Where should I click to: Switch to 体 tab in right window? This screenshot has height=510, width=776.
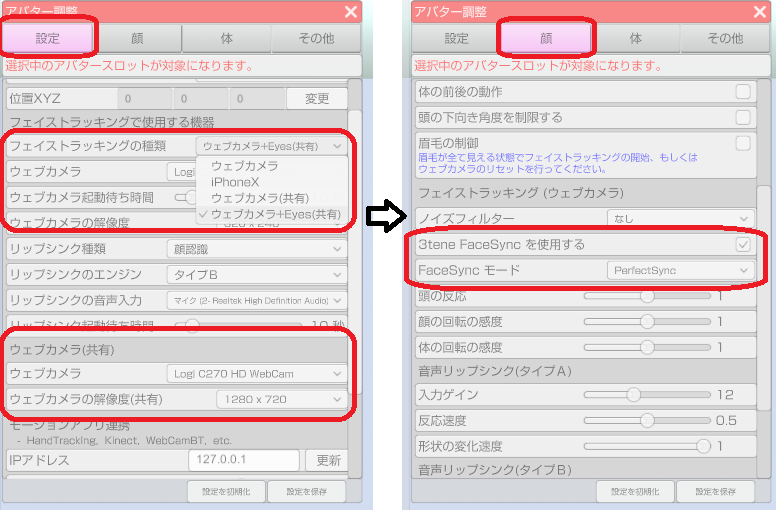coord(635,38)
